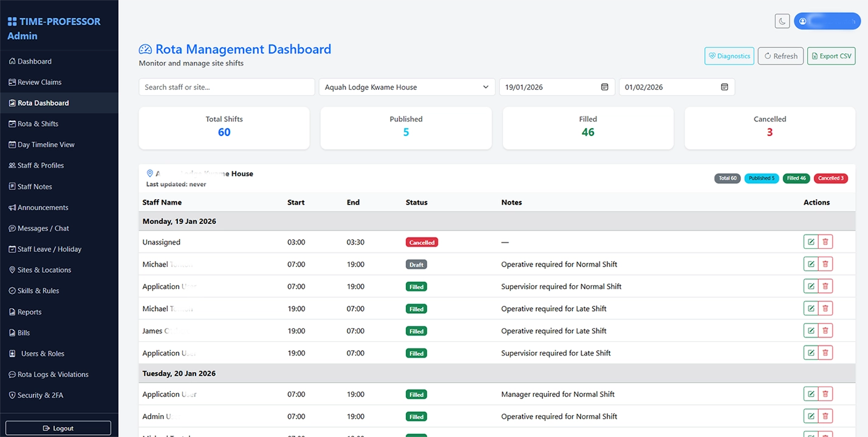Toggle dark mode with the moon button
Viewport: 868px width, 437px height.
tap(782, 21)
